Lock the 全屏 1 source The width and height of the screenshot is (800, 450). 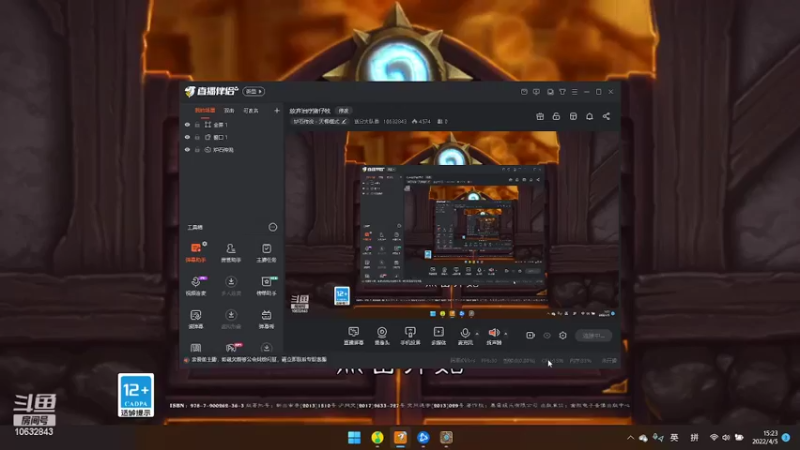pyautogui.click(x=197, y=125)
